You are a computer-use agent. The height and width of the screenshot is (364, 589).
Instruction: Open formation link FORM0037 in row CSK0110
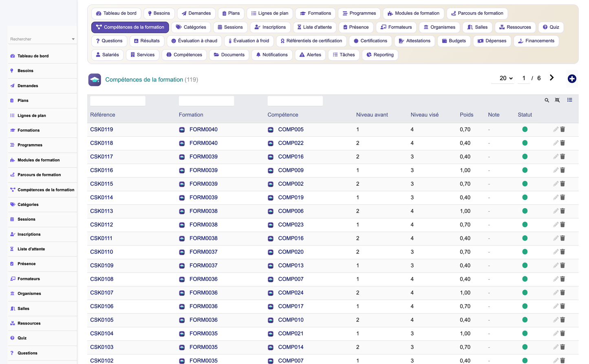(x=203, y=252)
